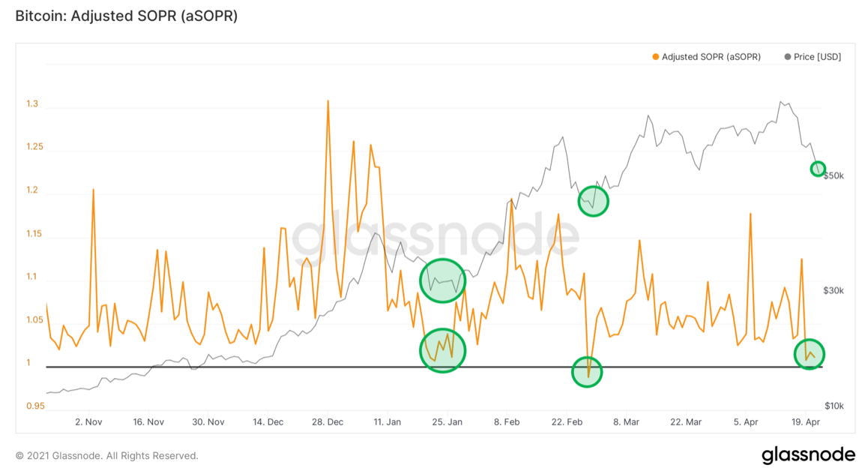Screen dimensions: 868x474
Task: Click the 2. Nov date axis label
Action: (88, 422)
